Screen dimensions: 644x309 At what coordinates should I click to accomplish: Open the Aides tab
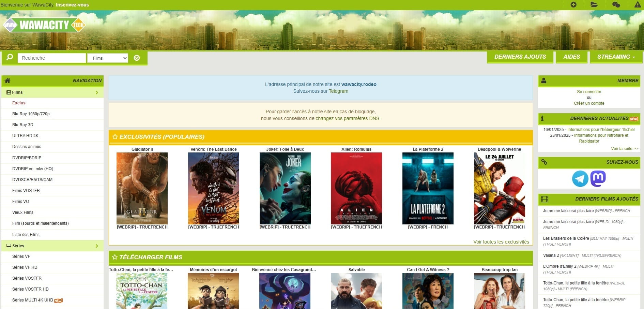click(x=571, y=57)
